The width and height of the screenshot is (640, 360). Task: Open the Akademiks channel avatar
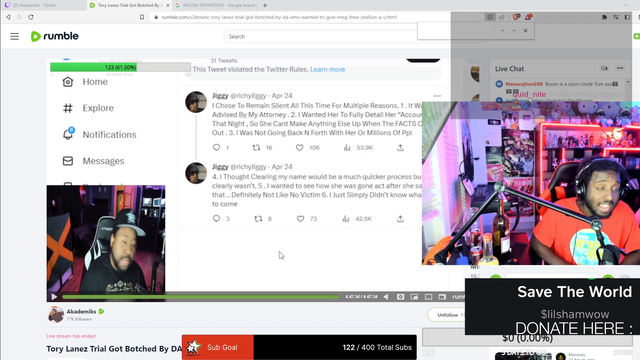[x=56, y=315]
